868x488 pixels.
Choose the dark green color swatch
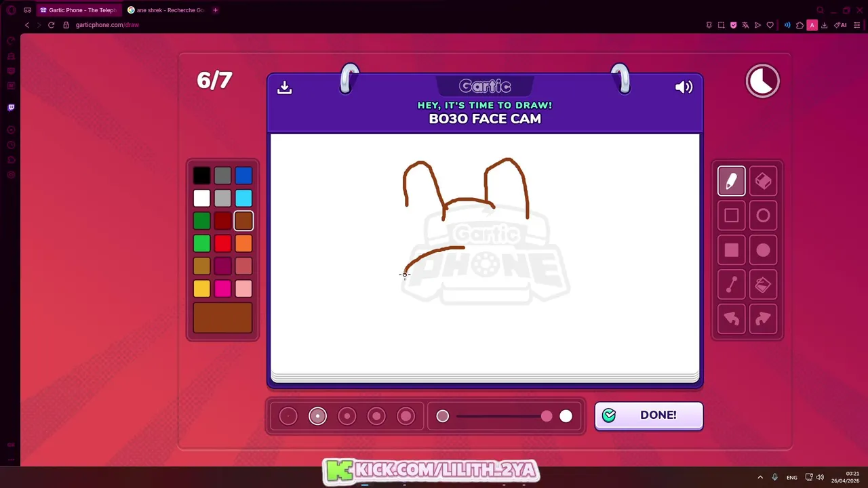click(x=201, y=221)
